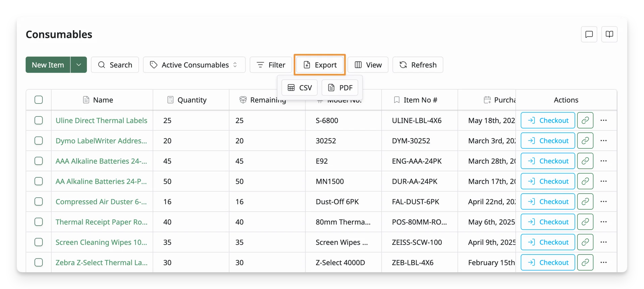The image size is (644, 289).
Task: Check the Thermal Receipt Paper row checkbox
Action: (x=39, y=222)
